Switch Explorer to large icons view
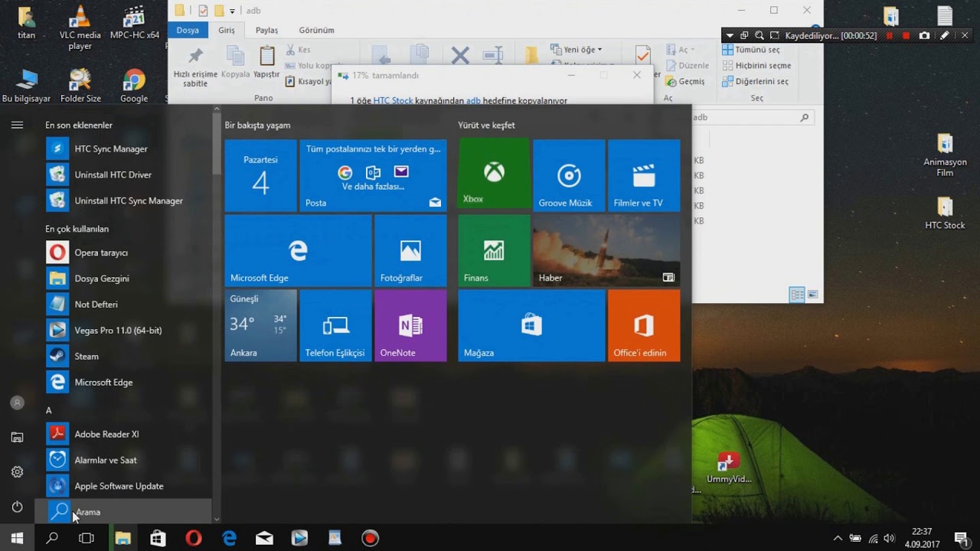 pos(812,295)
